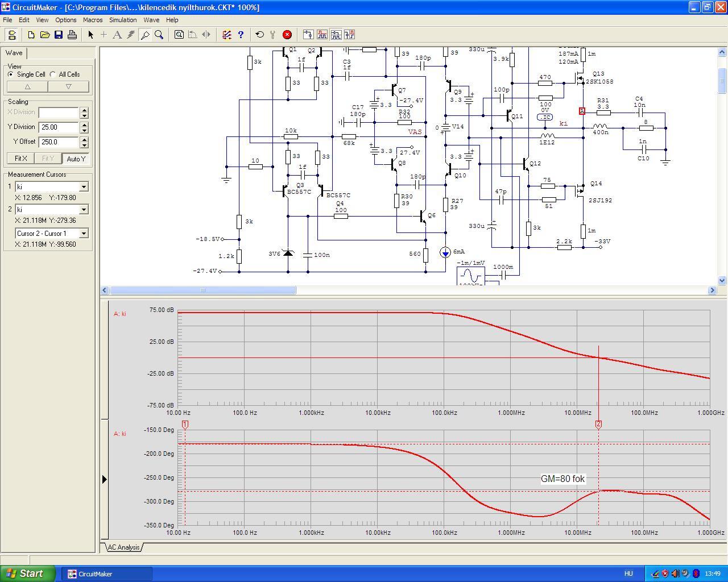Open the blue question mark Help icon
The image size is (728, 582).
(241, 35)
